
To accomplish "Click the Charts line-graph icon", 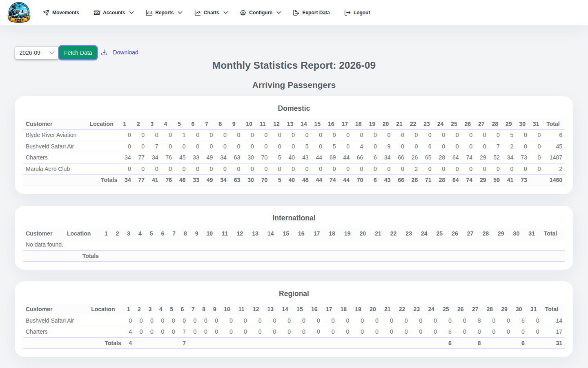I will tap(198, 13).
